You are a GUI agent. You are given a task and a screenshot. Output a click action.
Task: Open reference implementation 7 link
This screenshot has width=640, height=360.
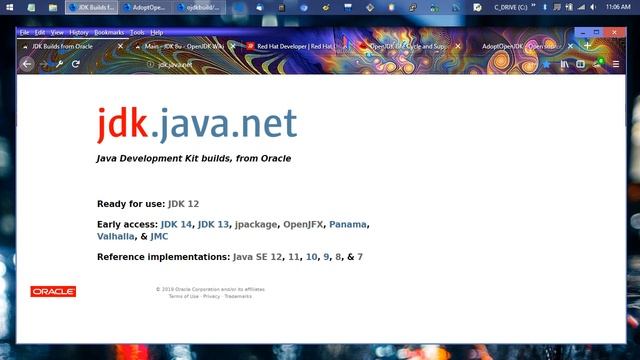[x=360, y=257]
